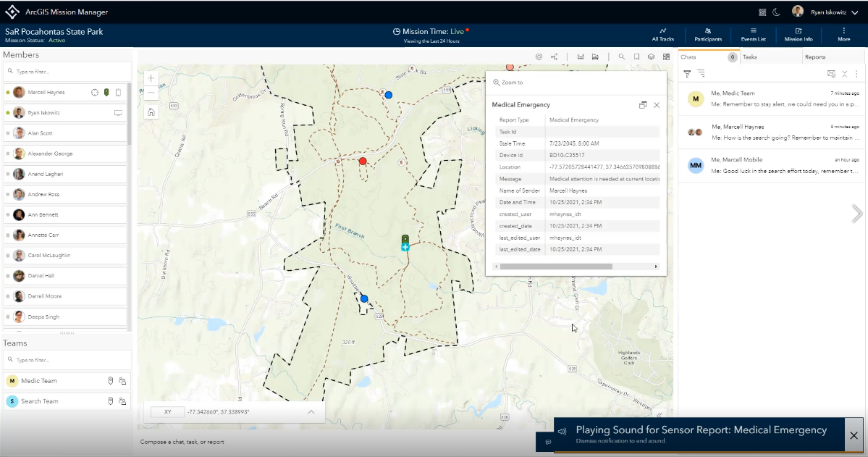This screenshot has height=457, width=868.
Task: Toggle Marcell Haynes track marker visibility
Action: tap(106, 93)
